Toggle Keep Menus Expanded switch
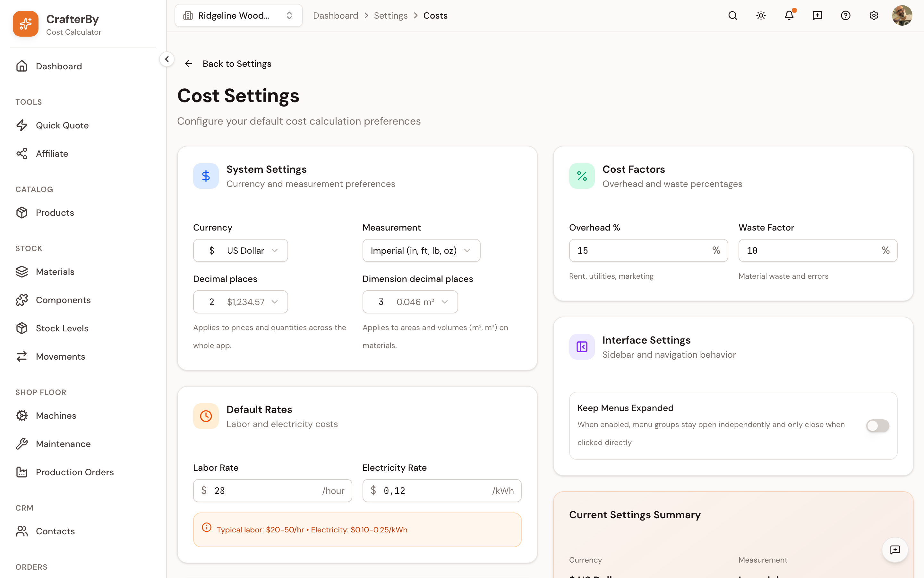Image resolution: width=924 pixels, height=578 pixels. [877, 425]
